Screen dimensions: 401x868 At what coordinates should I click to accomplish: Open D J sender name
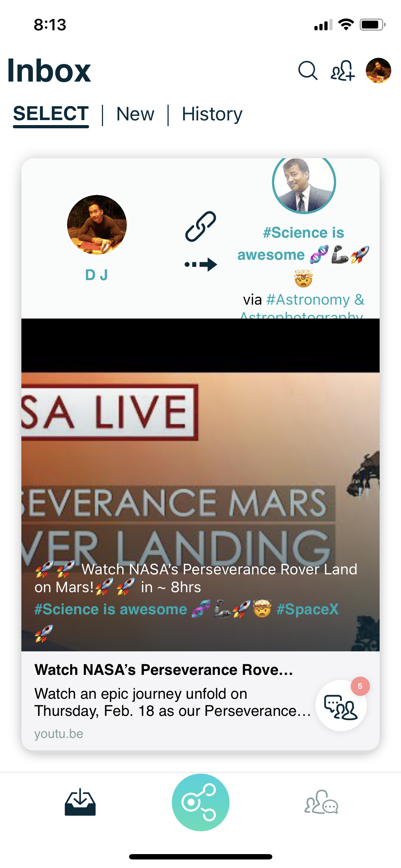click(97, 275)
